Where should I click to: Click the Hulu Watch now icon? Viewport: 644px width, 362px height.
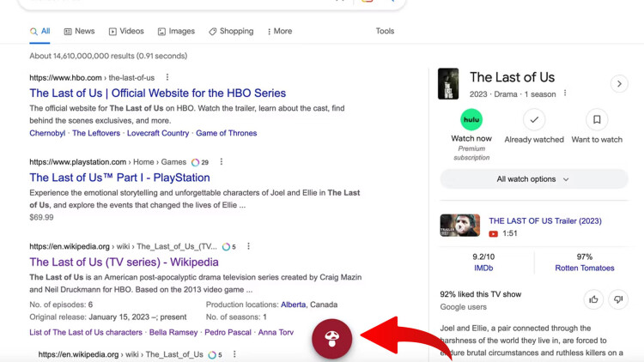(471, 119)
